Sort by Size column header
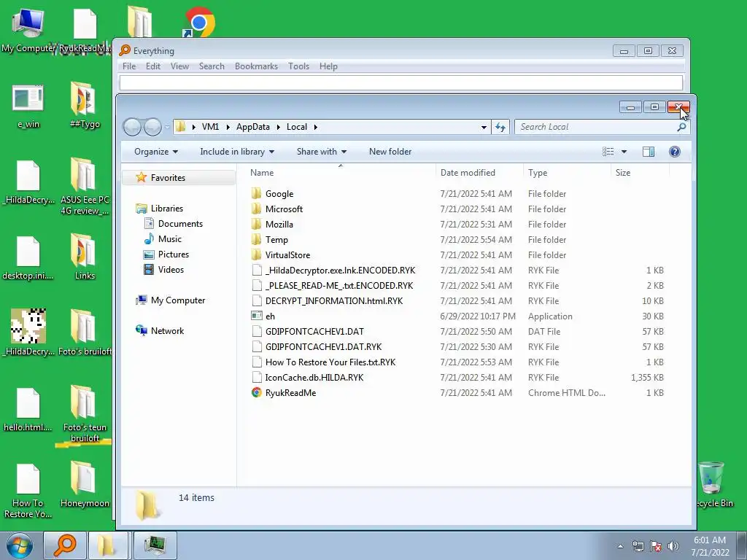 pos(639,173)
